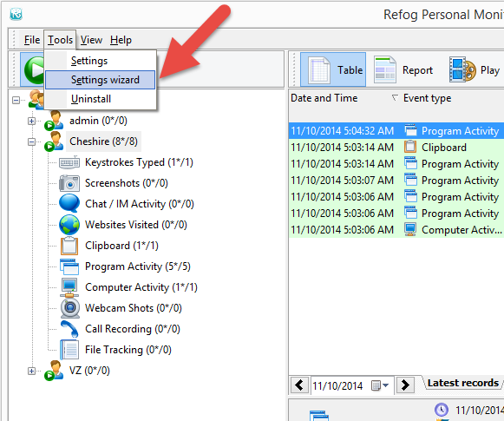Select the 5:03:14 AM Program Activity row
Screen dimensions: 504x421
click(396, 164)
